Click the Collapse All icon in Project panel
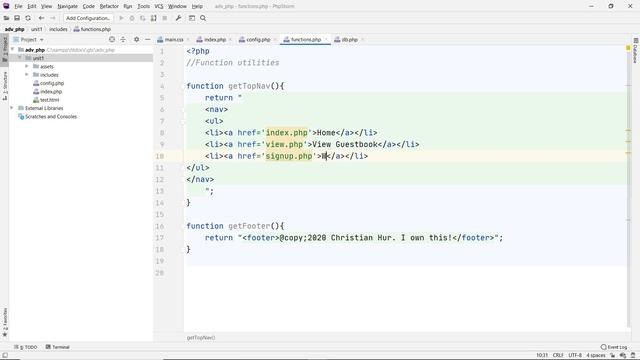 123,39
